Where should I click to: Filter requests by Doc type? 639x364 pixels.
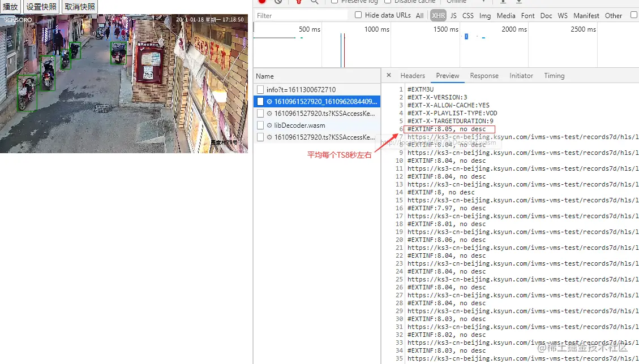(546, 16)
